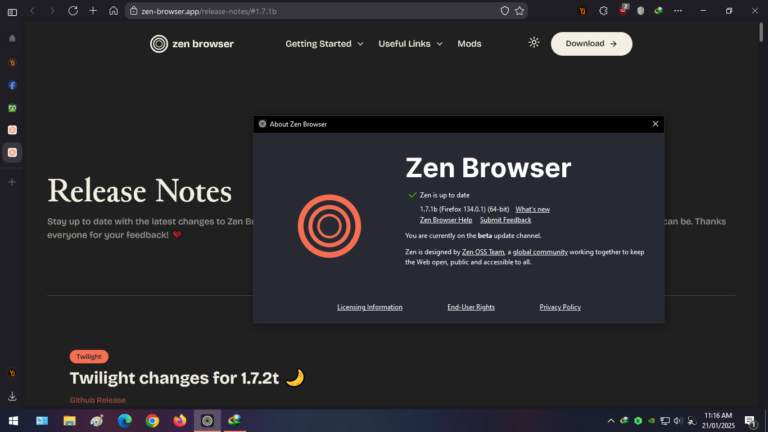Expand the Getting Started menu
Image resolution: width=768 pixels, height=432 pixels.
pyautogui.click(x=324, y=44)
